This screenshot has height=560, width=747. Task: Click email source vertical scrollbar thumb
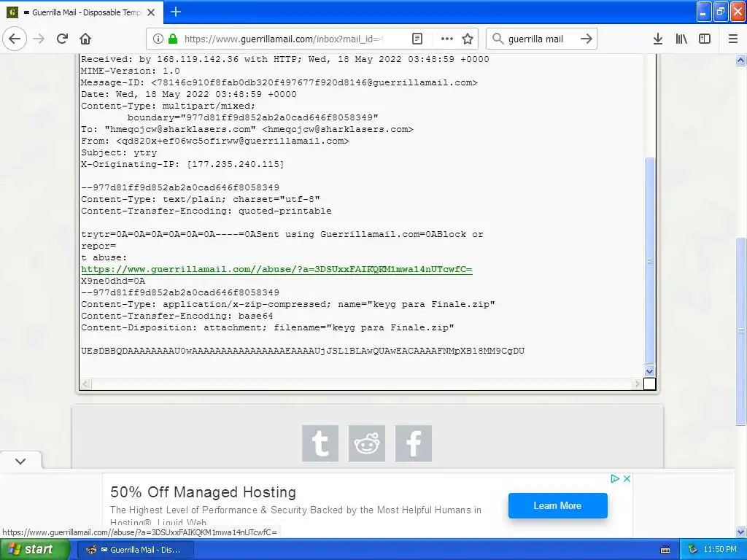click(649, 261)
